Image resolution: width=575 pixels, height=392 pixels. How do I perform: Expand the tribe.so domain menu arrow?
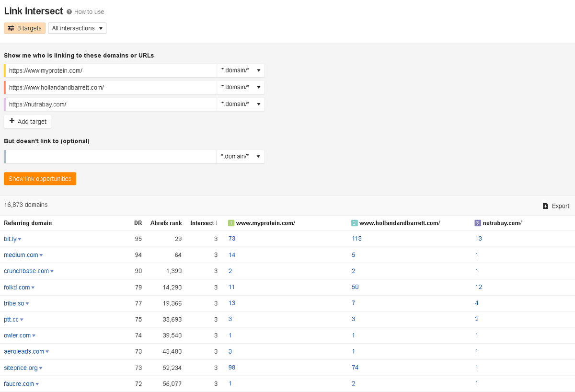coord(27,304)
